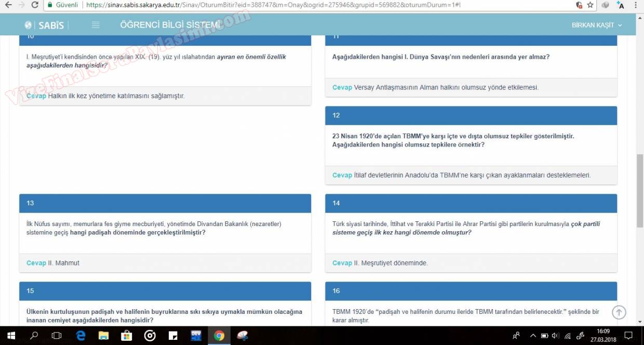
Task: Click the Windows Start button
Action: [11, 336]
